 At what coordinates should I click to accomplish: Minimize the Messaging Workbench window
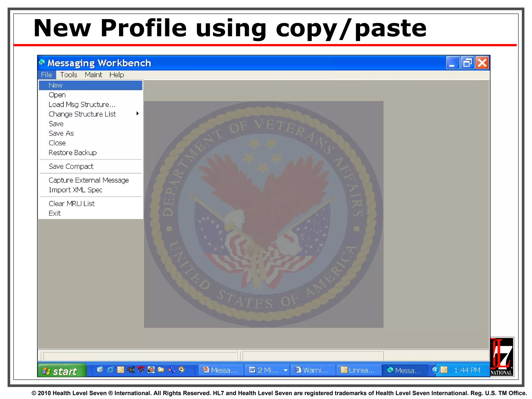[x=453, y=63]
